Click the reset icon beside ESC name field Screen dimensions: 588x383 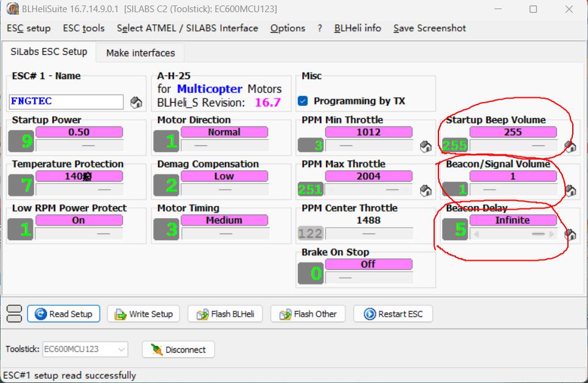[136, 102]
